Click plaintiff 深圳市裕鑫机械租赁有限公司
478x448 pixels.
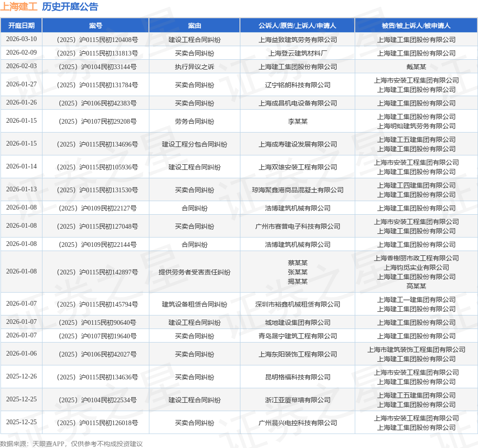click(298, 304)
